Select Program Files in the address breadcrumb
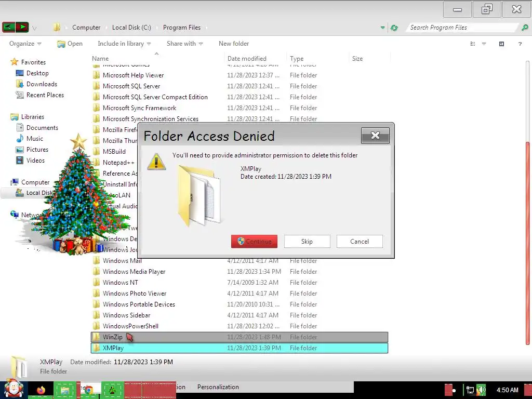Viewport: 532px width, 399px height. (x=181, y=28)
